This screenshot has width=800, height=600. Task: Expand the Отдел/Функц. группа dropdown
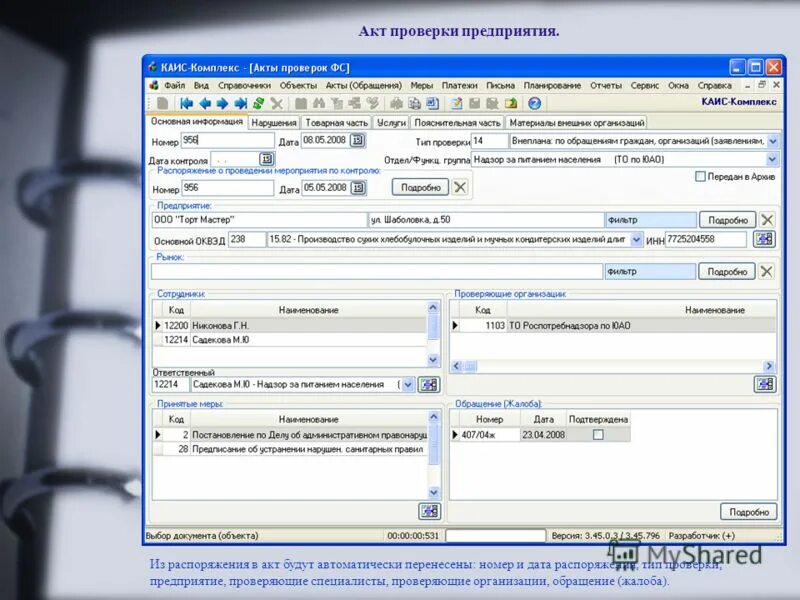tap(771, 158)
